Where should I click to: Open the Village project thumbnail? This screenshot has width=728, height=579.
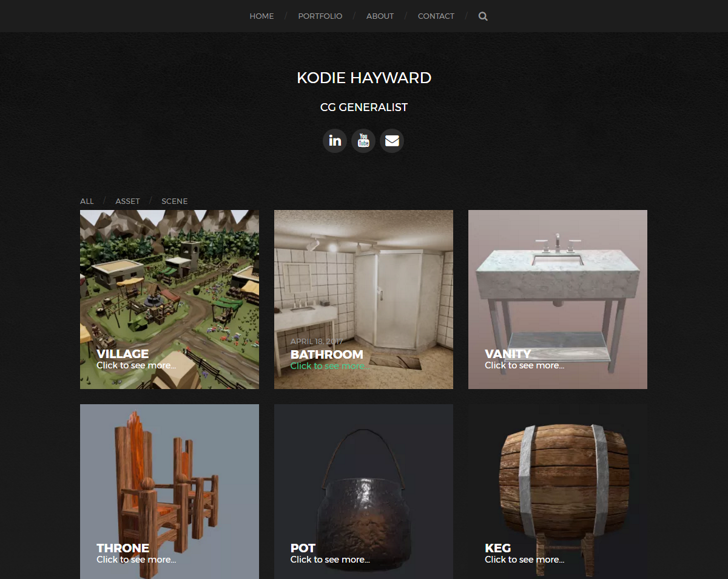click(x=169, y=299)
